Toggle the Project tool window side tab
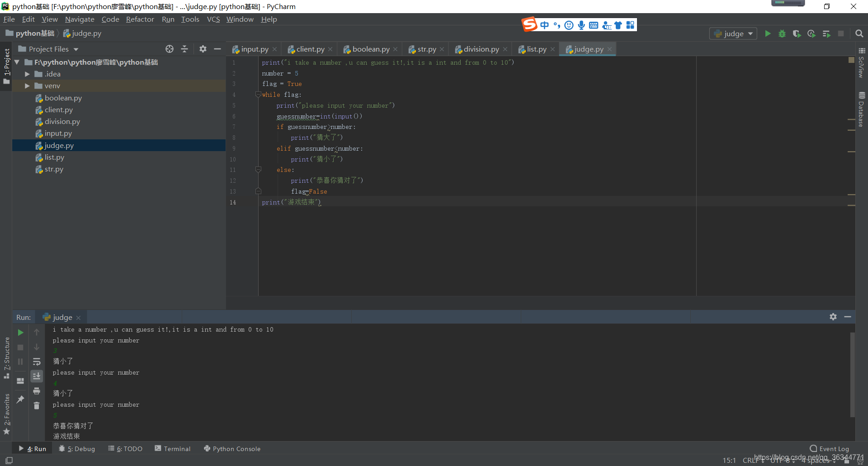Image resolution: width=868 pixels, height=466 pixels. (x=6, y=66)
